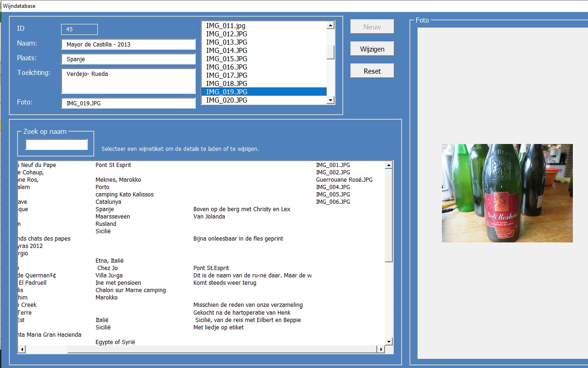Focus the Zoek op naam search field
Image resolution: width=588 pixels, height=368 pixels.
coord(57,144)
